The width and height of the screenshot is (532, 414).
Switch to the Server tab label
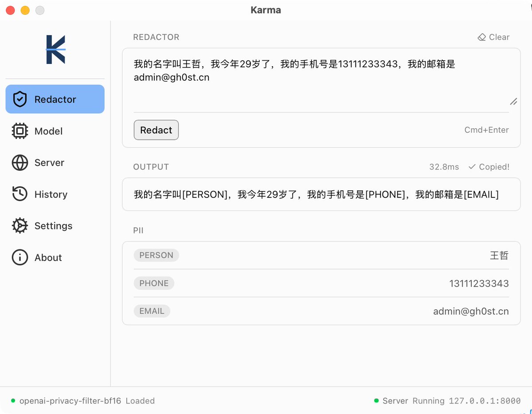49,163
